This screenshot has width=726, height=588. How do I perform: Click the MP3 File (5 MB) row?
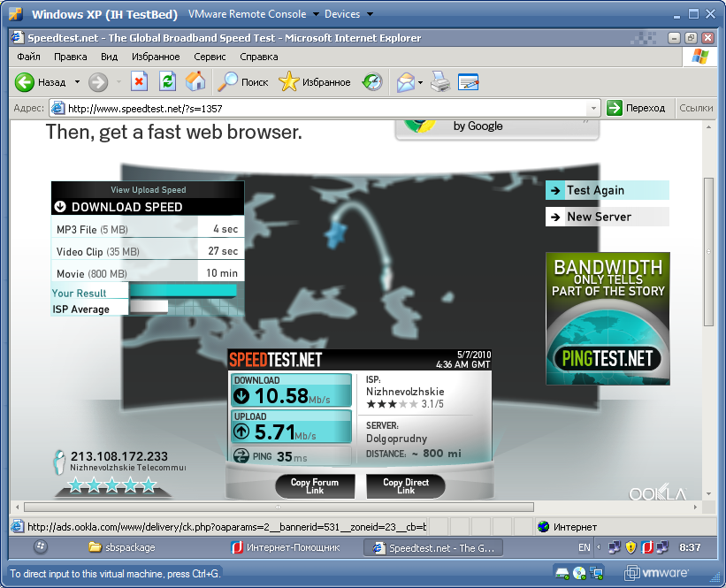(x=148, y=229)
